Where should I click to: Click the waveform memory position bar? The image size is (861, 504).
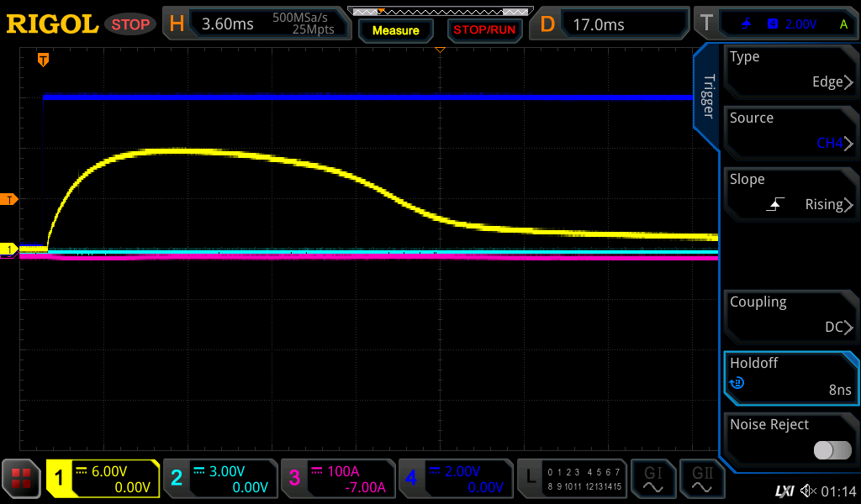click(440, 11)
